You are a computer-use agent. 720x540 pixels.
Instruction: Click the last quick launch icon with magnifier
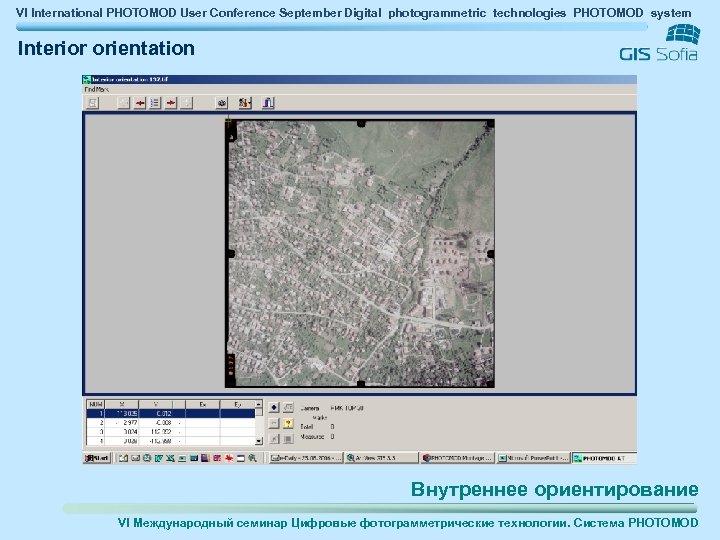(x=252, y=458)
